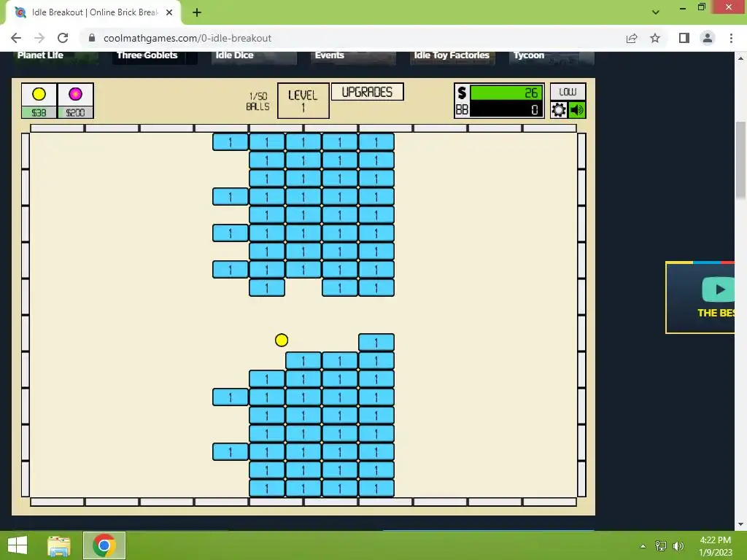
Task: Reload the Idle Breakout page
Action: [63, 38]
